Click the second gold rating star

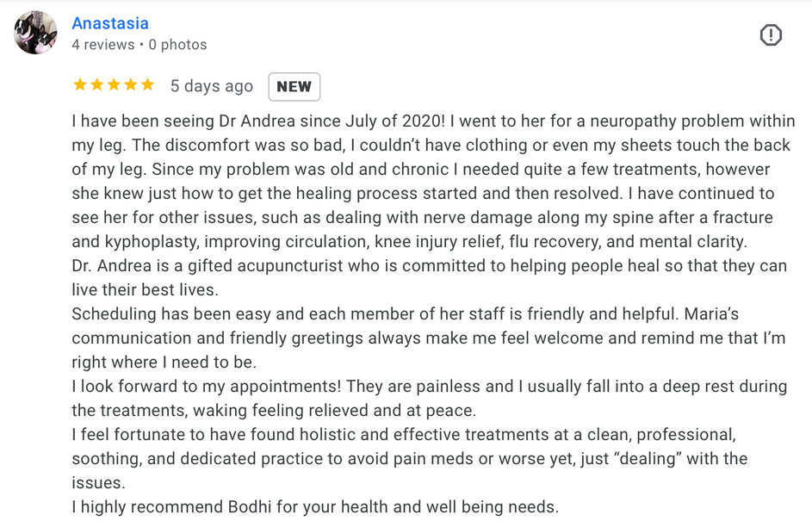tap(96, 84)
